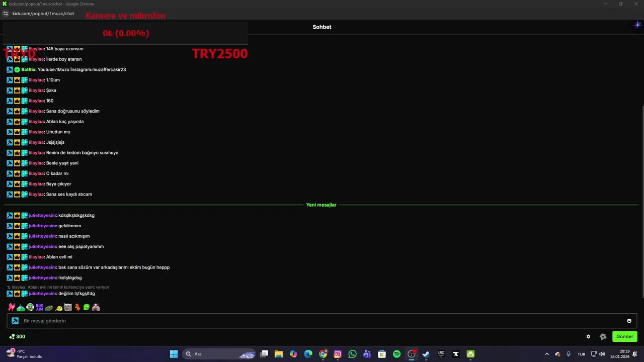Image resolution: width=644 pixels, height=362 pixels.
Task: Insert the purple BOK AIM emote
Action: pos(40,307)
